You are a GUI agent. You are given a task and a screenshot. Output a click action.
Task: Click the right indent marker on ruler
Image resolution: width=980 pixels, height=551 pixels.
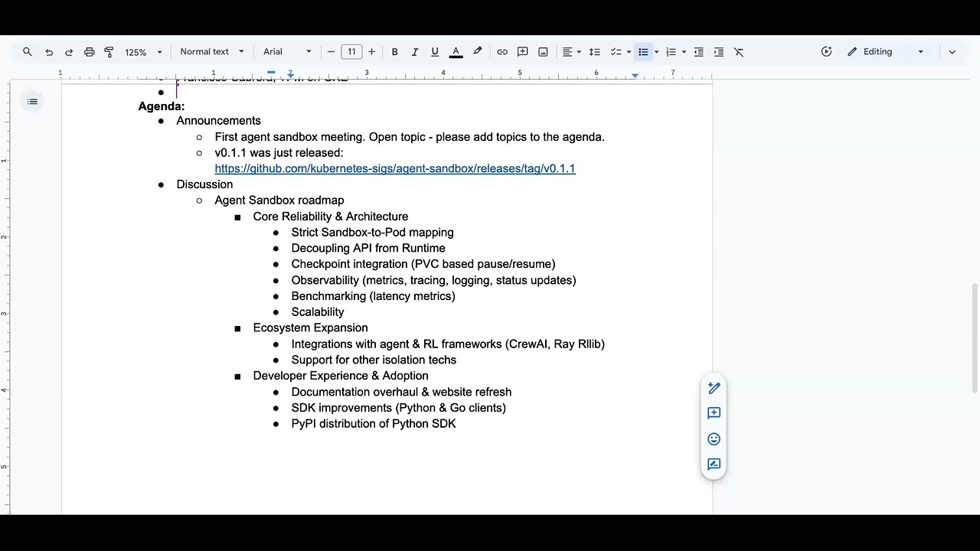point(635,75)
